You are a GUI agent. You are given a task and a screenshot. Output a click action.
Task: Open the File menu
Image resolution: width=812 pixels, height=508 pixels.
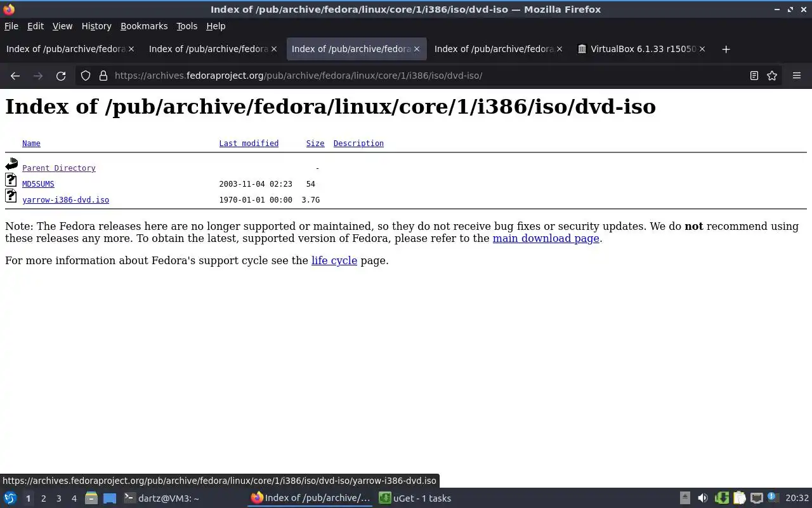[11, 26]
